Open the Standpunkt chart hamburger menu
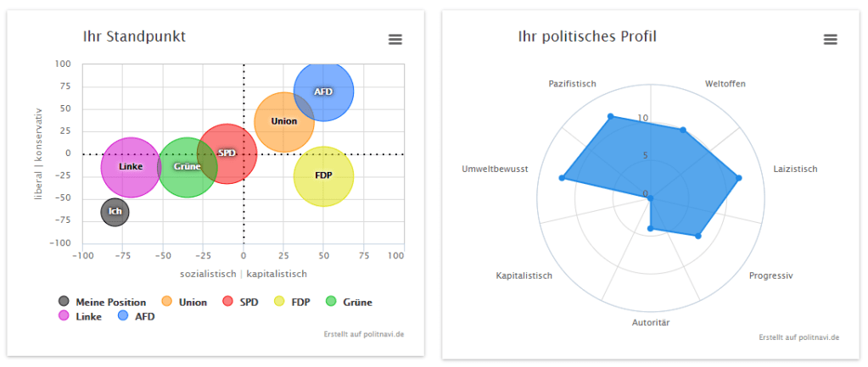This screenshot has width=868, height=367. click(395, 39)
